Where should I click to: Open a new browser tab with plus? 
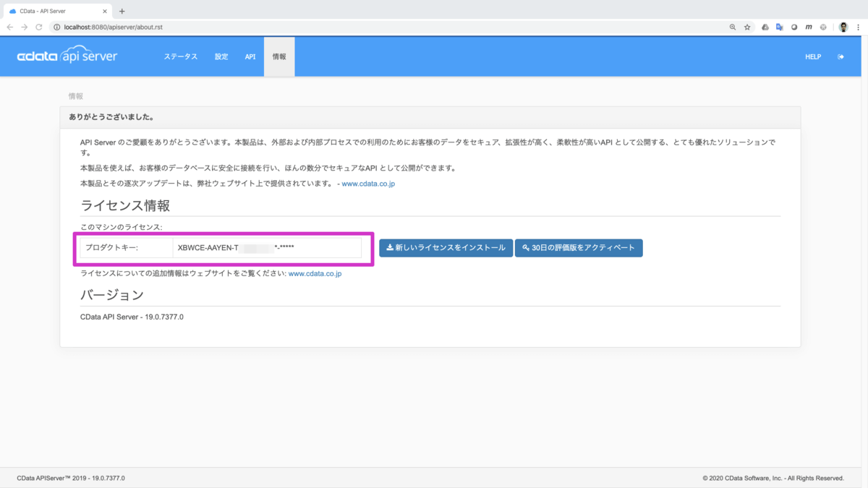click(x=122, y=11)
